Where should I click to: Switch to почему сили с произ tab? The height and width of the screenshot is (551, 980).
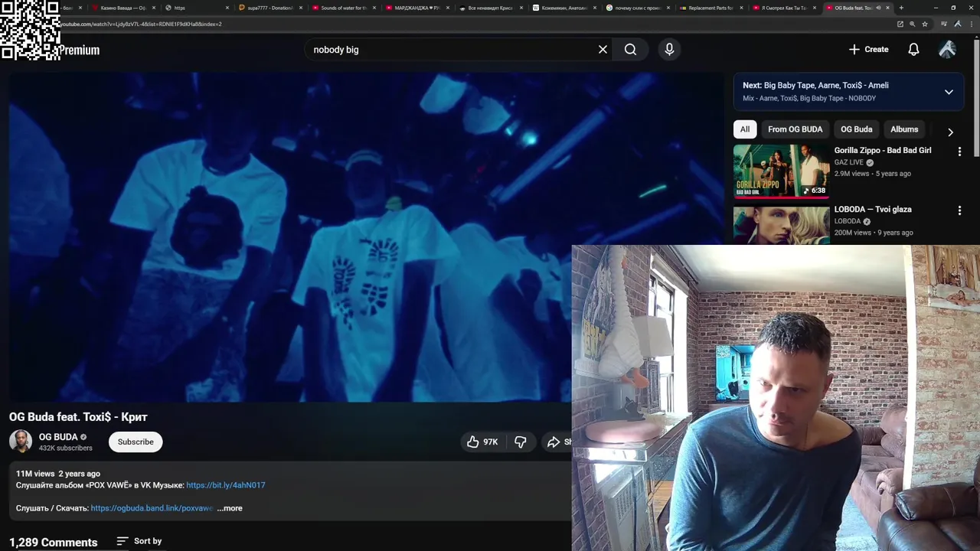(x=637, y=8)
